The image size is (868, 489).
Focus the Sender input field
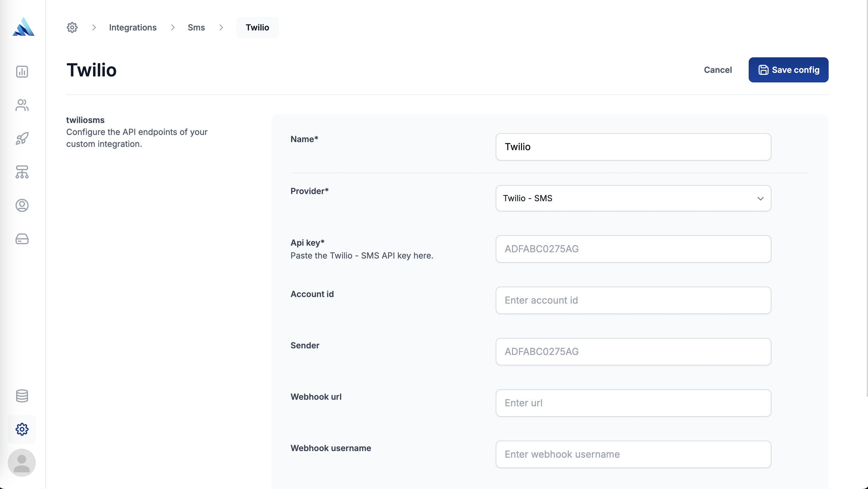coord(633,351)
